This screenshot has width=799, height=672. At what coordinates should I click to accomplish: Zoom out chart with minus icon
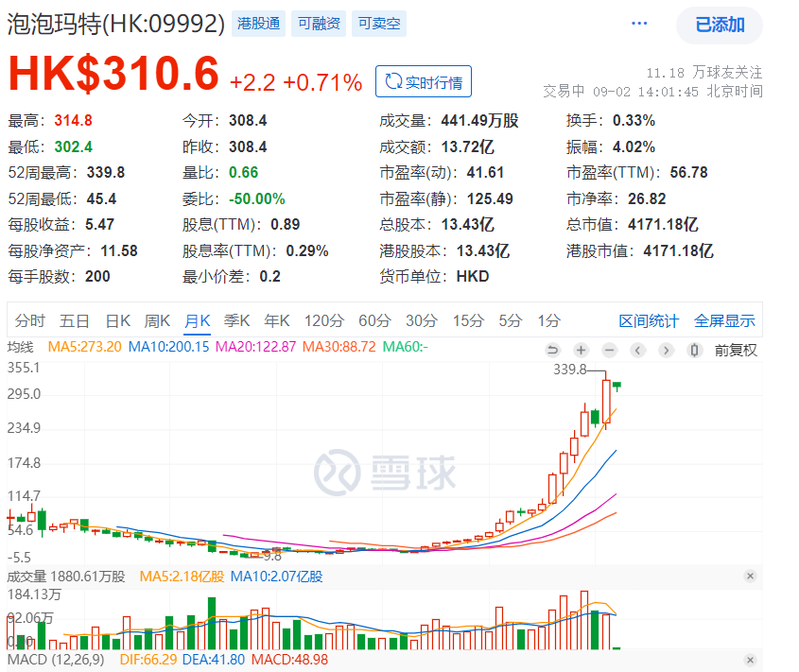click(x=610, y=350)
